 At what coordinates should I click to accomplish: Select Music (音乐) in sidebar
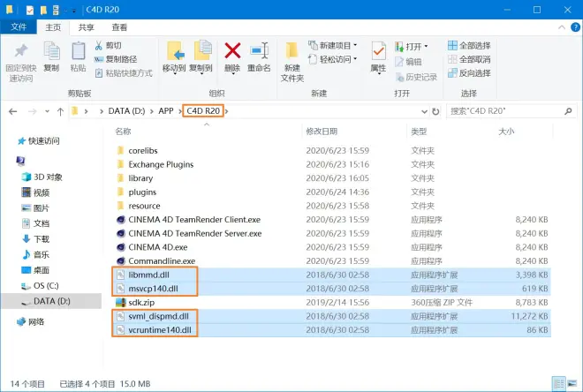click(35, 254)
